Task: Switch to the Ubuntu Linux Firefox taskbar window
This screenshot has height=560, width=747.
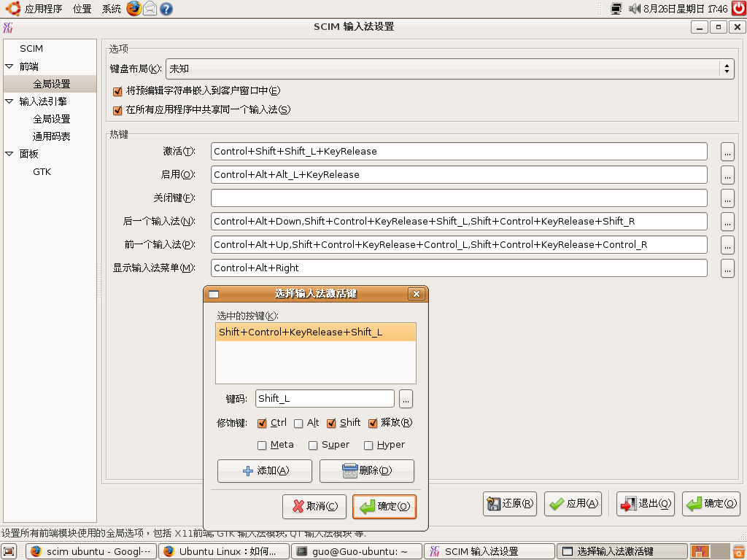Action: point(224,551)
